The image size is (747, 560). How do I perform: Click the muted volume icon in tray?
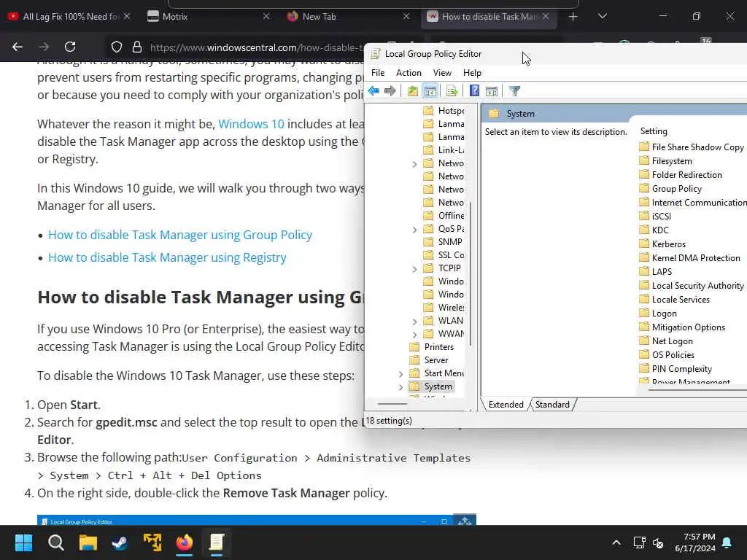pyautogui.click(x=659, y=542)
